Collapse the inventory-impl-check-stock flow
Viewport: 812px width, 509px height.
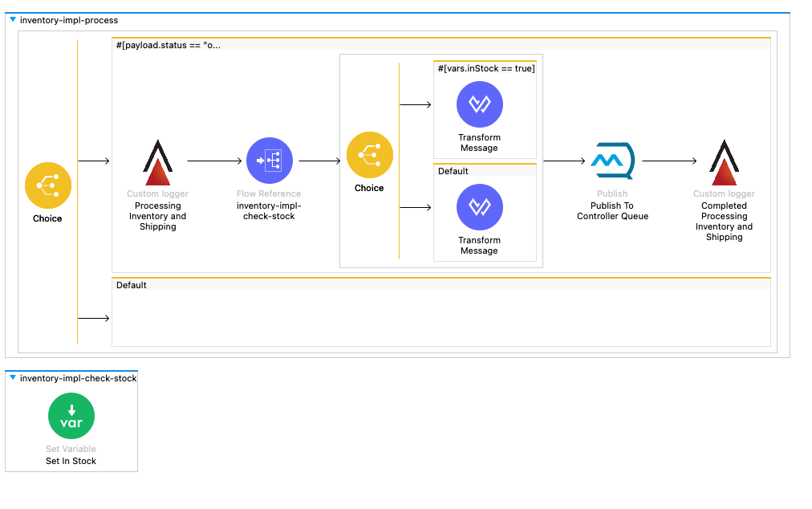pyautogui.click(x=13, y=377)
